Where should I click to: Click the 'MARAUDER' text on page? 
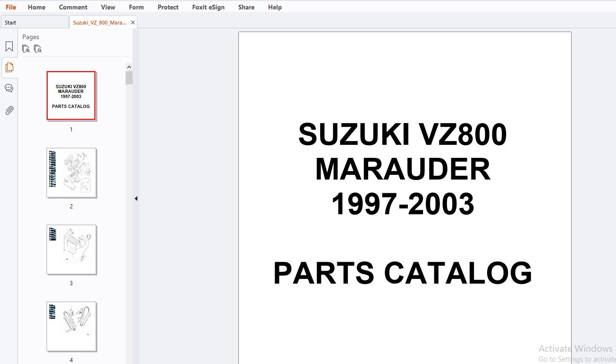click(403, 169)
